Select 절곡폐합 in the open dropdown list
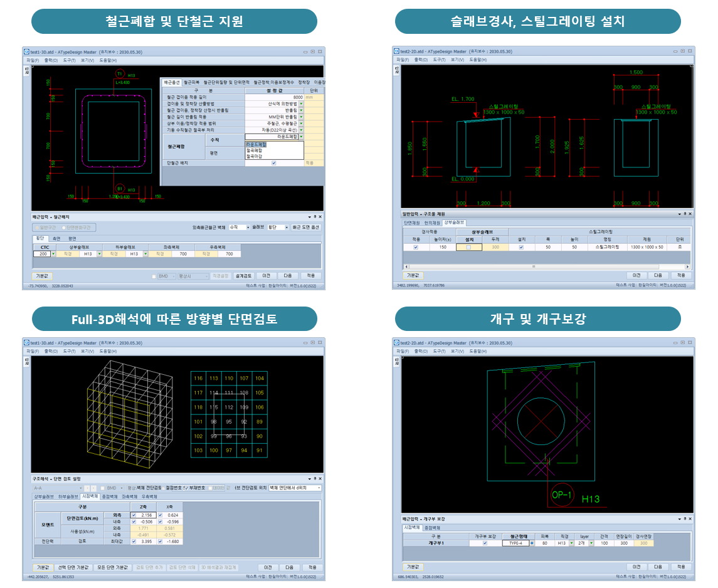718x588 pixels. click(254, 150)
